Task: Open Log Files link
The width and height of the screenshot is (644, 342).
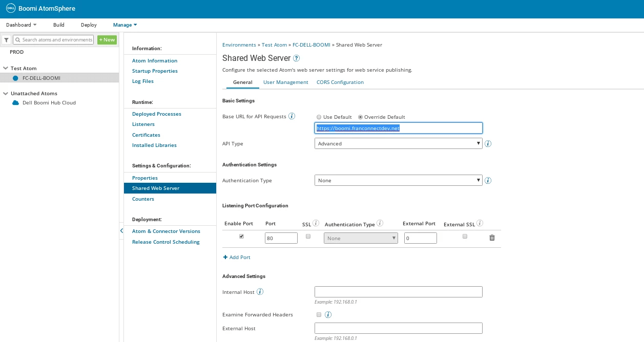Action: tap(143, 81)
